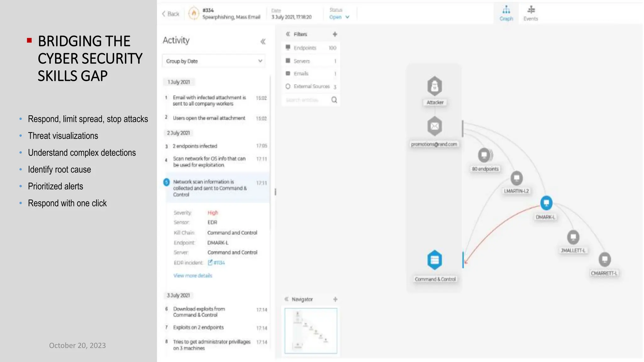Select the CMARRETT-L endpoint node
This screenshot has width=644, height=362.
[604, 260]
